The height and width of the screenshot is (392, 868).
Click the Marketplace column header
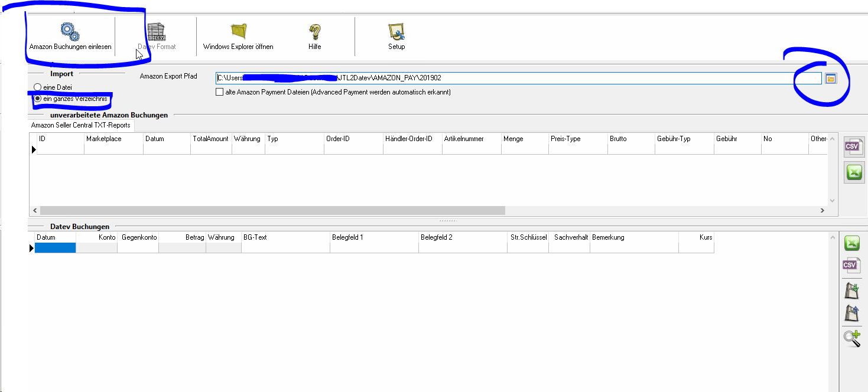(114, 139)
